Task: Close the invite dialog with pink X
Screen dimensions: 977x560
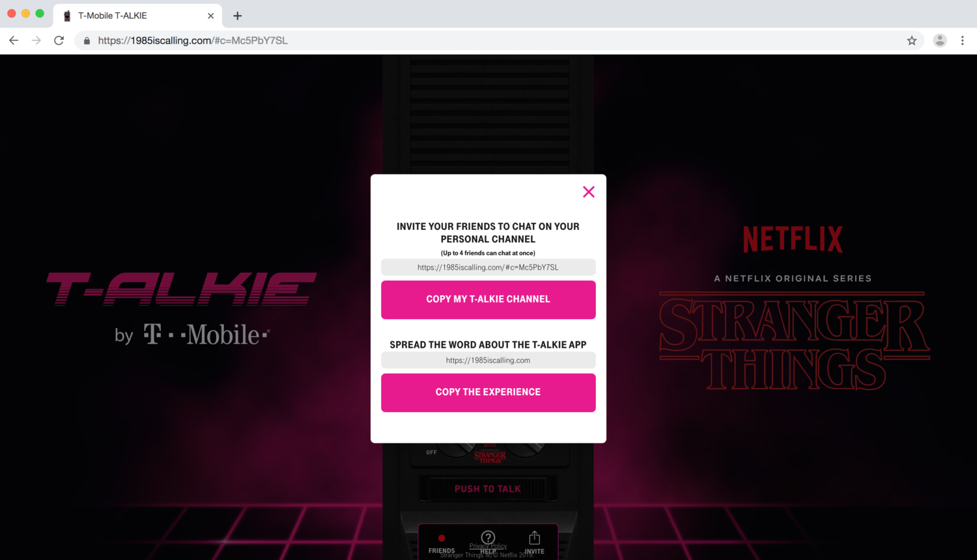Action: (x=588, y=191)
